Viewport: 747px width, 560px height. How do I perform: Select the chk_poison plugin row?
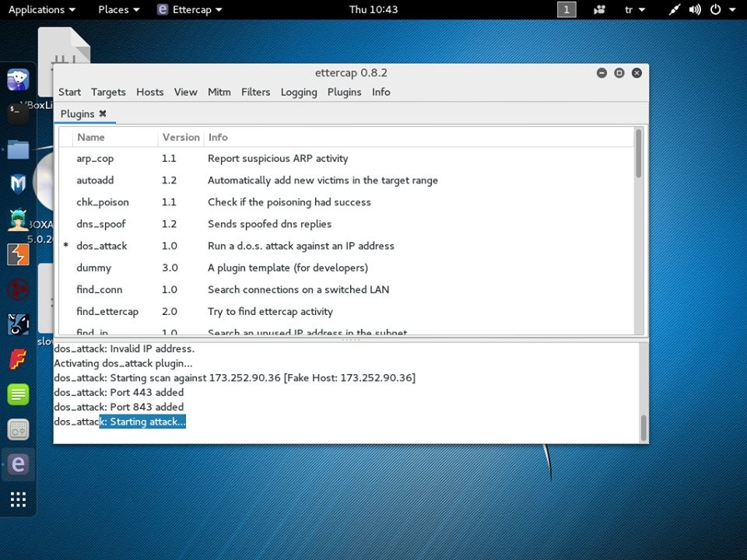(347, 202)
